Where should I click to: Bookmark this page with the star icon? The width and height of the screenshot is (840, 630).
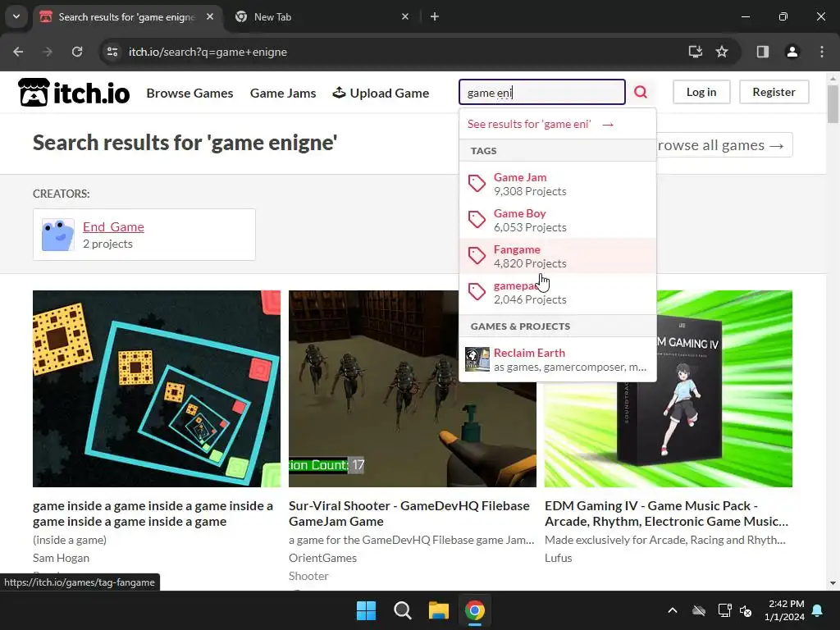coord(722,52)
